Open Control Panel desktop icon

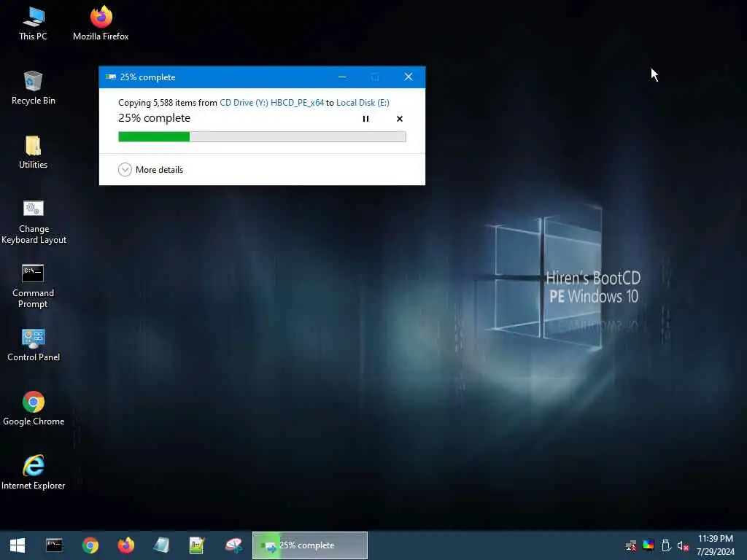click(34, 345)
